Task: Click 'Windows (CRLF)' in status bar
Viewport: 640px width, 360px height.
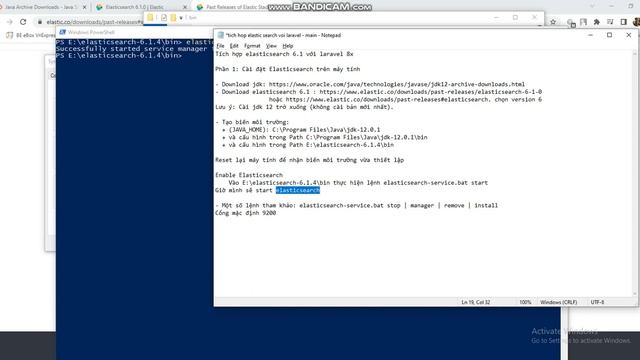Action: (558, 302)
